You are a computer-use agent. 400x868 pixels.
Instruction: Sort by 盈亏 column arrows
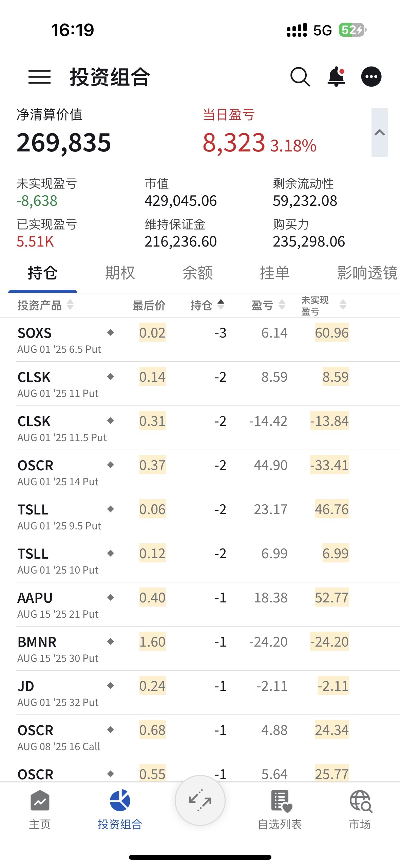282,305
